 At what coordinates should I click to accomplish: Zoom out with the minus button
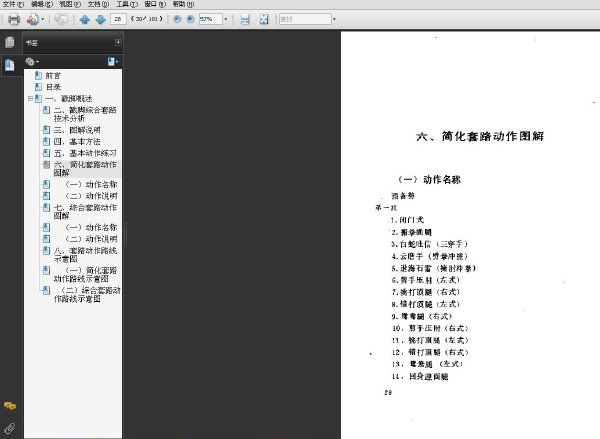pos(177,19)
